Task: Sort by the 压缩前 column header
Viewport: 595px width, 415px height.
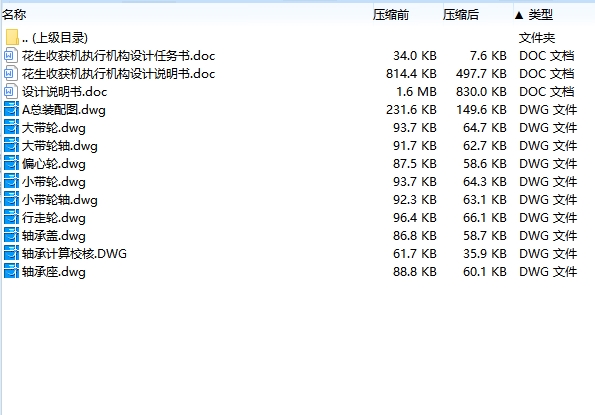Action: pos(391,15)
